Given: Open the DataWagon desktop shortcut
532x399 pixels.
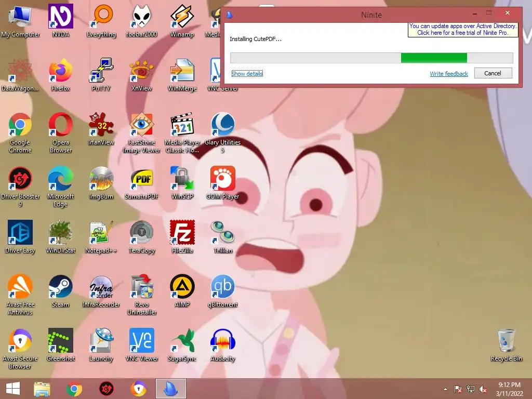Looking at the screenshot, I should [20, 75].
